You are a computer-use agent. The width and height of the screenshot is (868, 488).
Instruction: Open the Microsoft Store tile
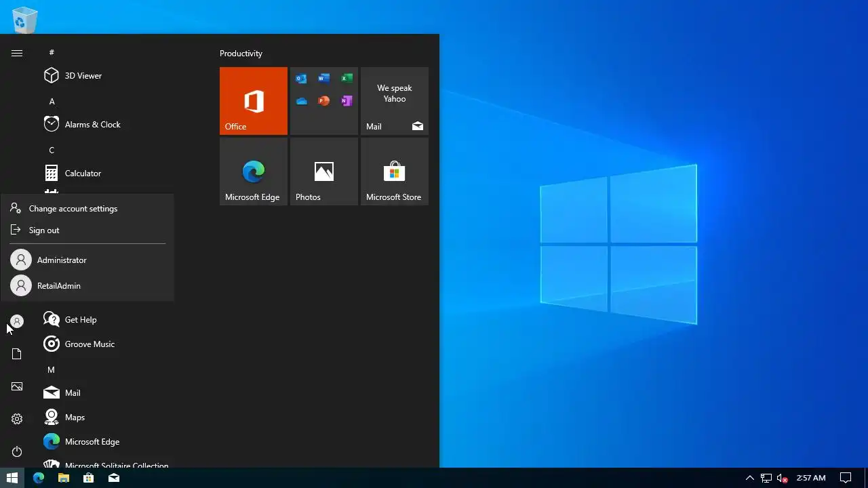395,171
